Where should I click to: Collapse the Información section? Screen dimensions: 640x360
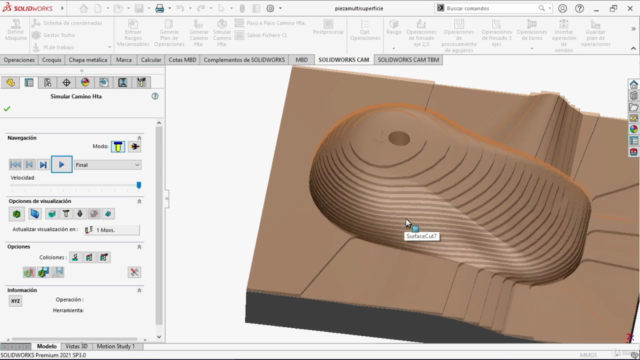click(x=139, y=290)
